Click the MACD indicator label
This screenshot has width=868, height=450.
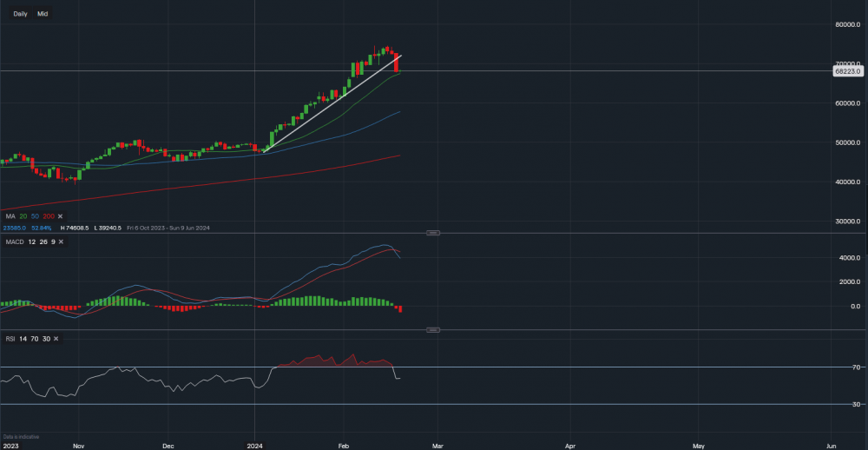click(x=14, y=242)
